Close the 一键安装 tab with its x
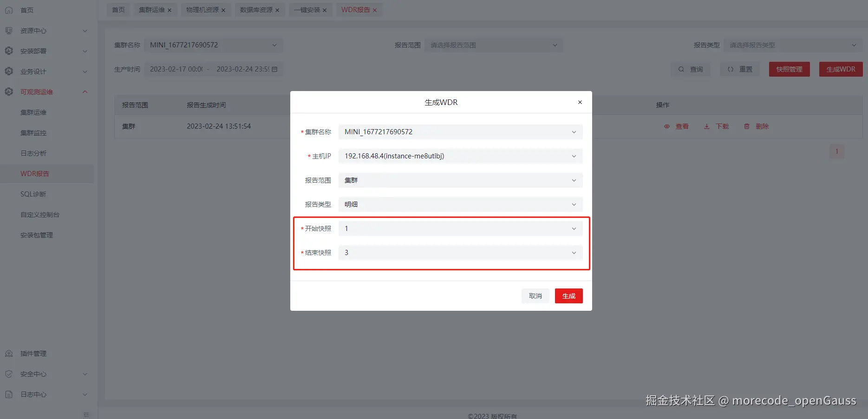868x419 pixels. pos(325,10)
